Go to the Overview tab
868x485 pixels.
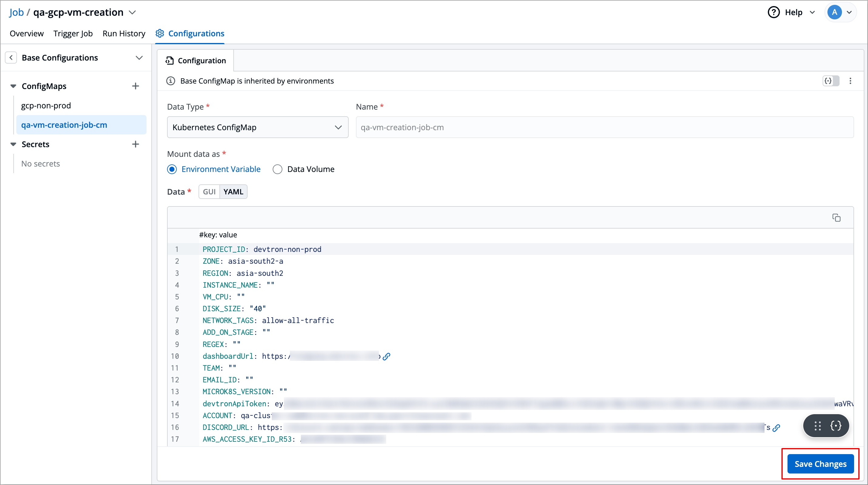click(27, 33)
